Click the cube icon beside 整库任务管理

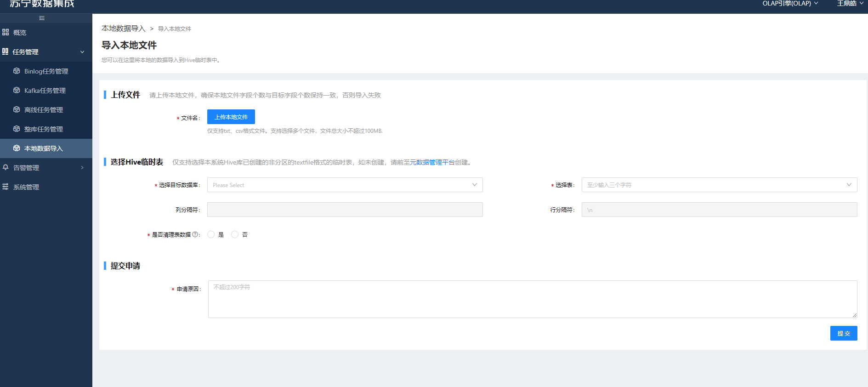click(x=17, y=129)
